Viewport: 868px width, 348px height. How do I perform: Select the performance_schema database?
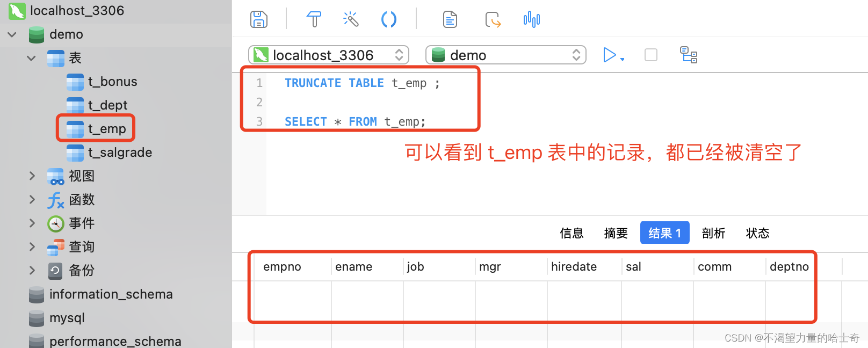[115, 342]
